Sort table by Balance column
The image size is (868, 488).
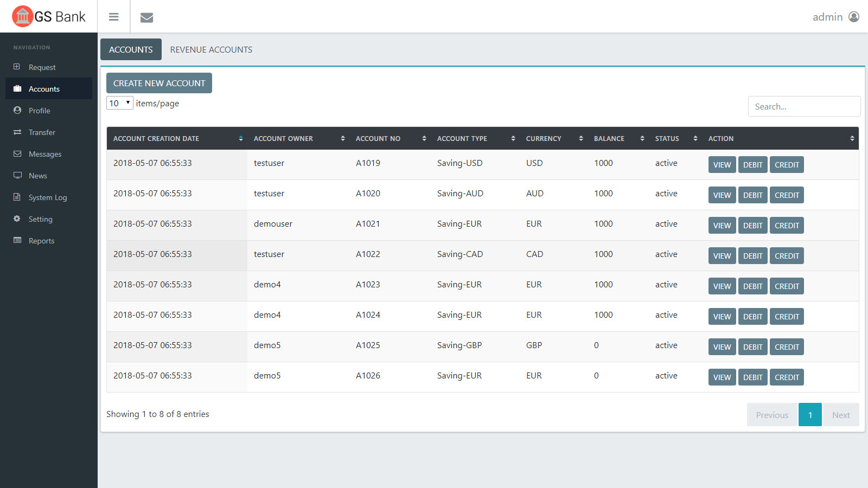point(618,139)
